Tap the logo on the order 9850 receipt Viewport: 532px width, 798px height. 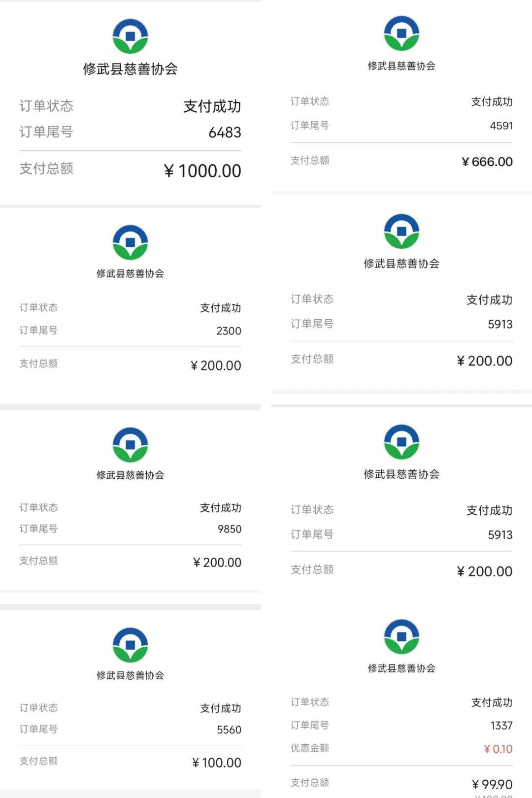pos(130,444)
